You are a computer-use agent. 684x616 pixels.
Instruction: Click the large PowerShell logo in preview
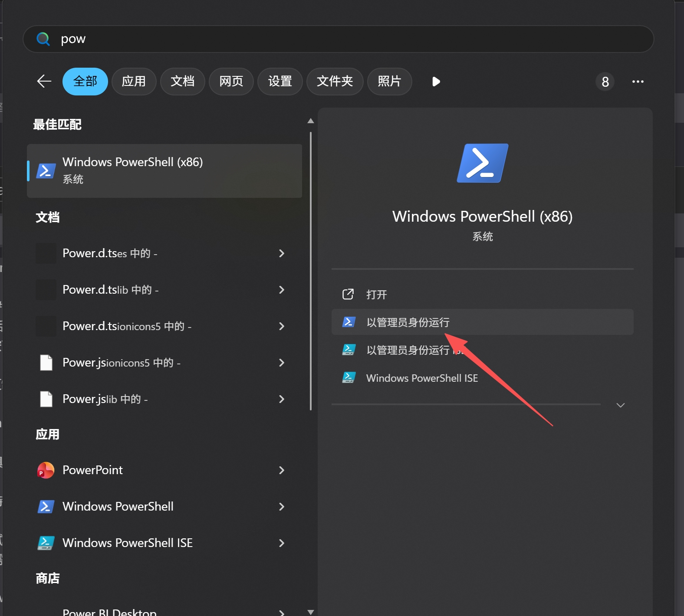pos(482,163)
